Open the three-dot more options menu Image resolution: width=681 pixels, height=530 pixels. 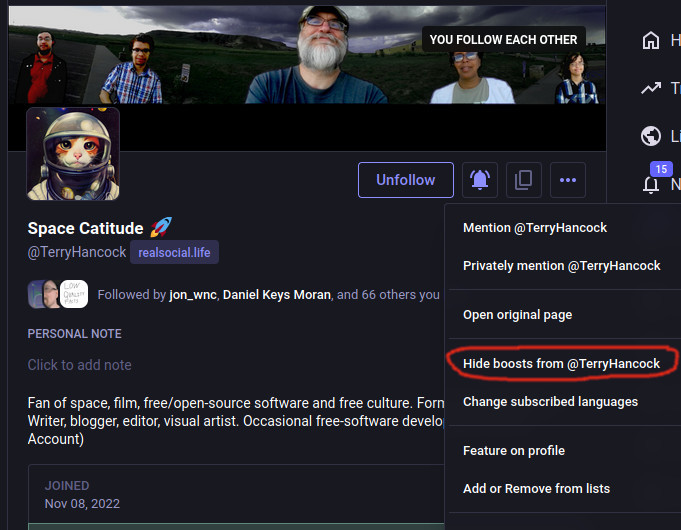(567, 180)
